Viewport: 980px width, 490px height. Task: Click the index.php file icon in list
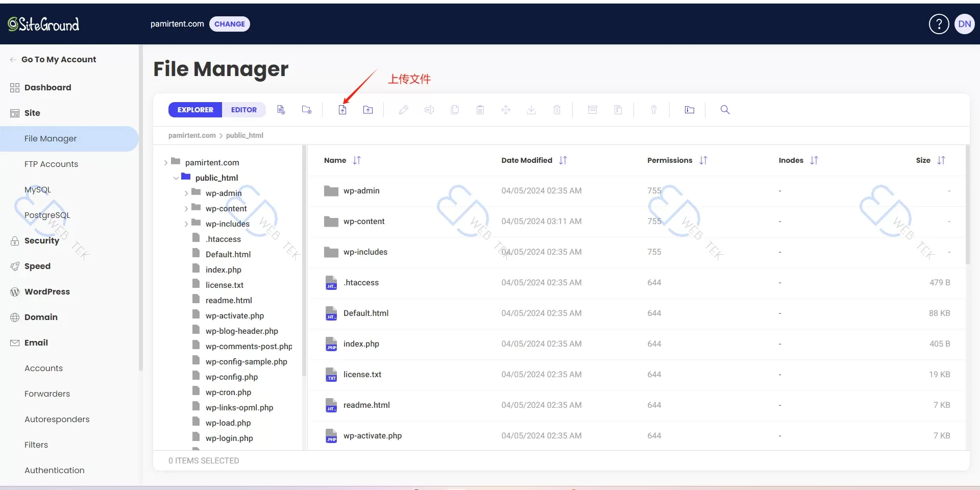point(331,344)
